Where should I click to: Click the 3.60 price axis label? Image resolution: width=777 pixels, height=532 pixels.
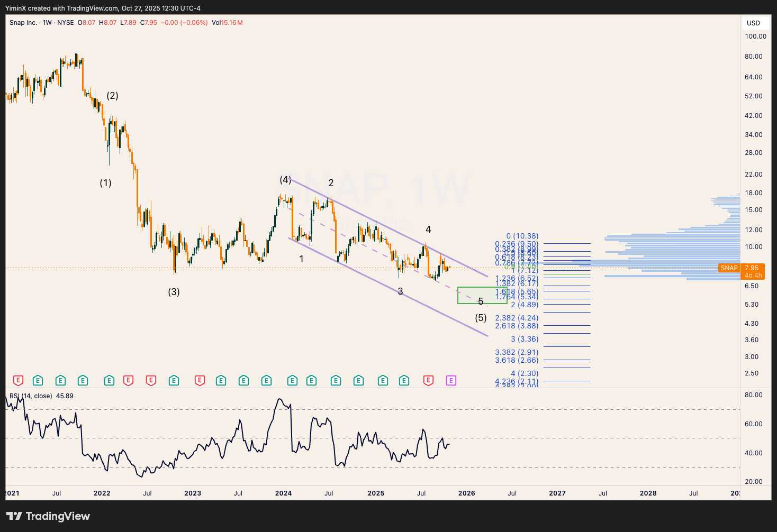(752, 340)
